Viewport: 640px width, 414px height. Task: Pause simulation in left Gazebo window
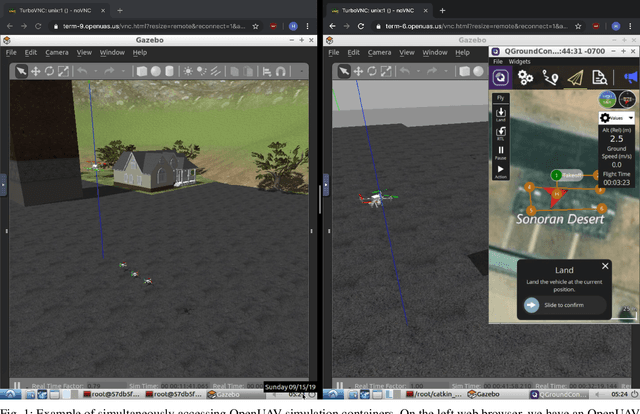click(x=17, y=385)
